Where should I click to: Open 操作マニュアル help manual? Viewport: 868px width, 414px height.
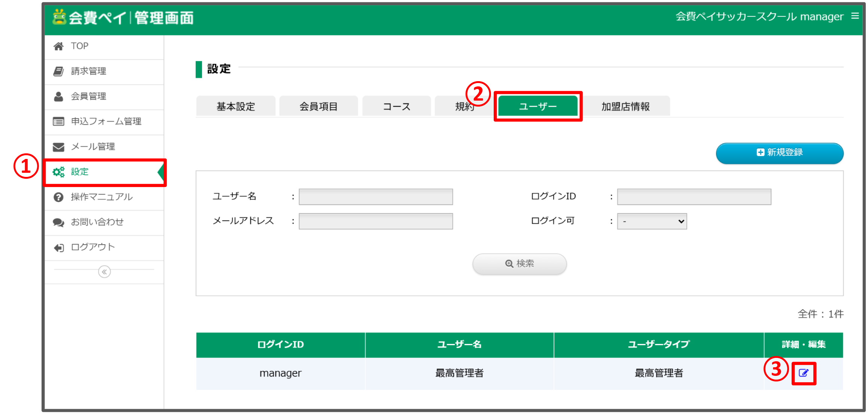click(101, 197)
